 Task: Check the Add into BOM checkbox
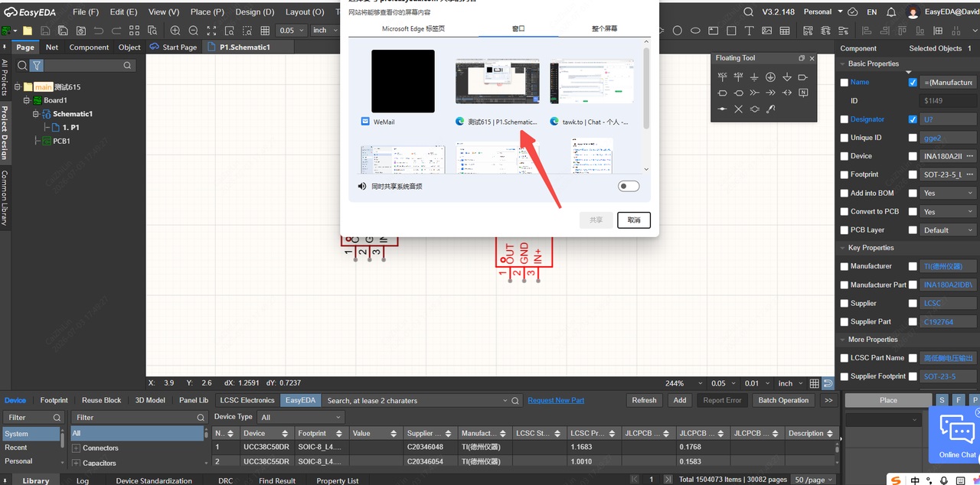pos(844,193)
